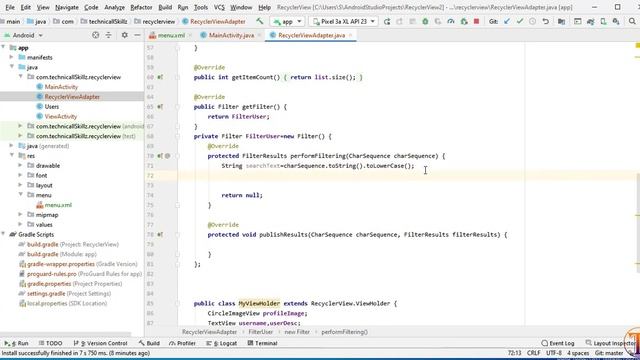
Task: Click FilterUser in the bottom breadcrumb
Action: (260, 332)
